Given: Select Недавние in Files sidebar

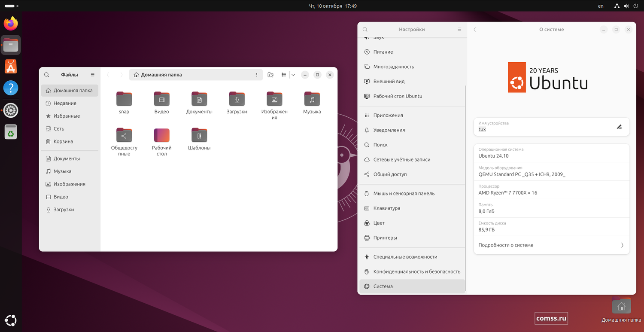Looking at the screenshot, I should (x=70, y=104).
